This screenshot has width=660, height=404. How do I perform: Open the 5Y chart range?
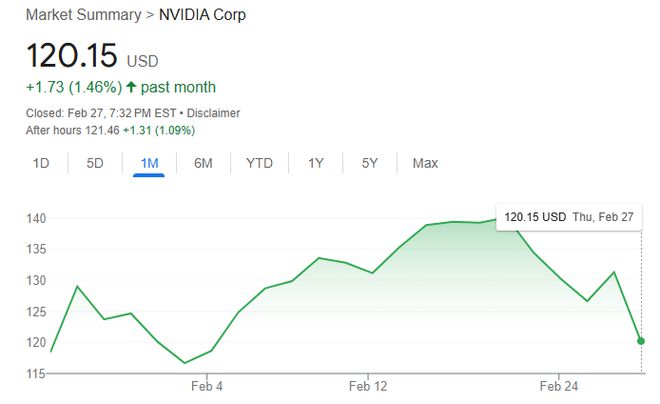tap(370, 163)
